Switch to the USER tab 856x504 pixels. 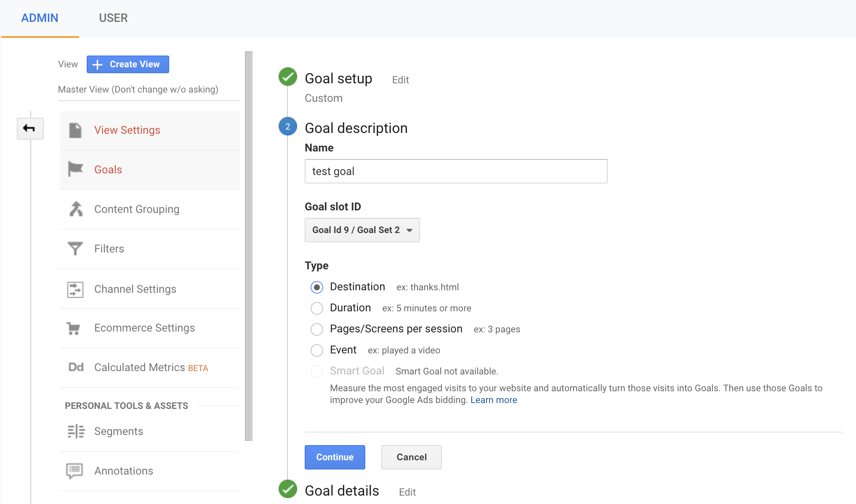[113, 18]
